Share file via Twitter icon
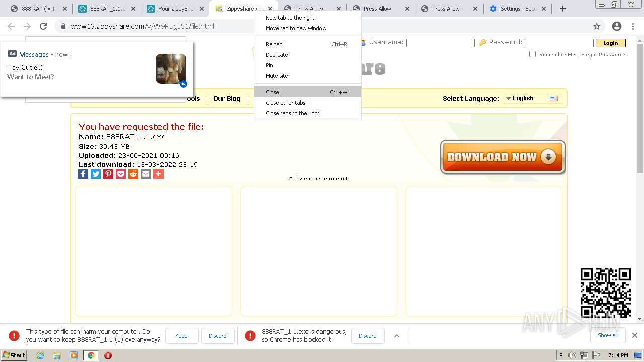Screen dimensions: 644x362 tap(96, 174)
